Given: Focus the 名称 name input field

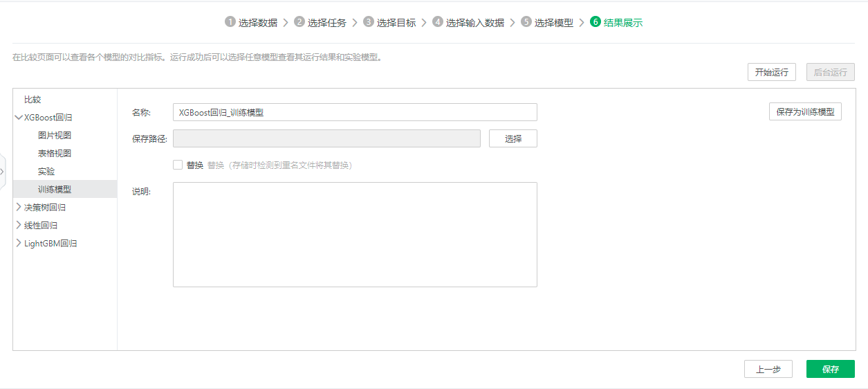Looking at the screenshot, I should point(354,112).
